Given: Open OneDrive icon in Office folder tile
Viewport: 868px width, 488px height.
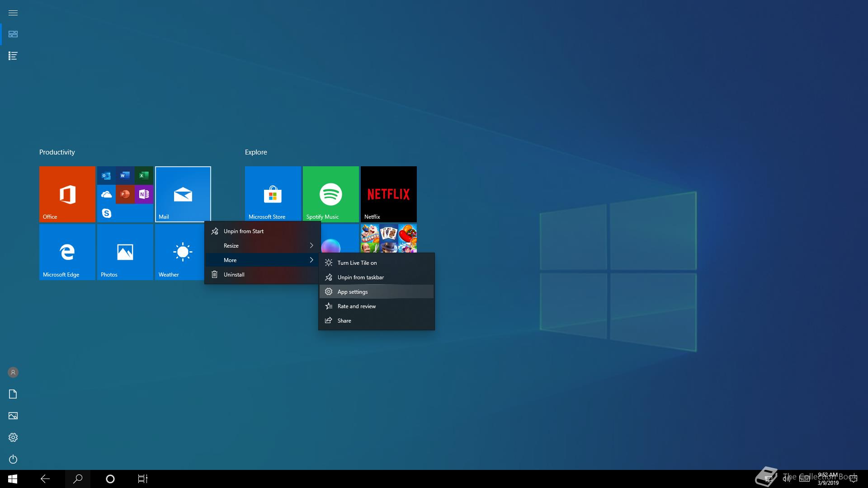Looking at the screenshot, I should [x=107, y=194].
